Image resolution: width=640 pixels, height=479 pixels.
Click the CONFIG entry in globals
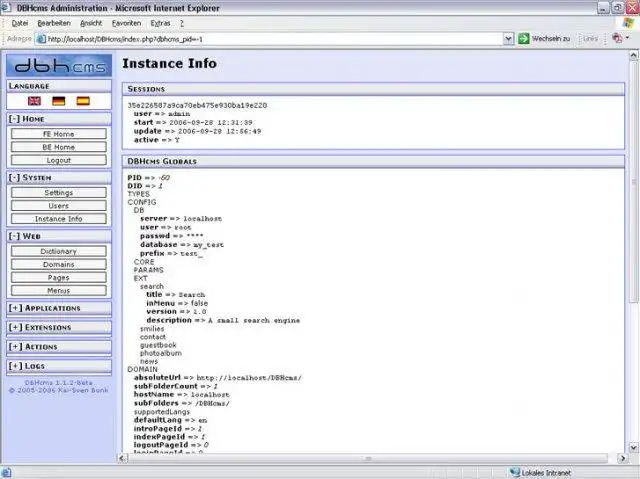142,202
